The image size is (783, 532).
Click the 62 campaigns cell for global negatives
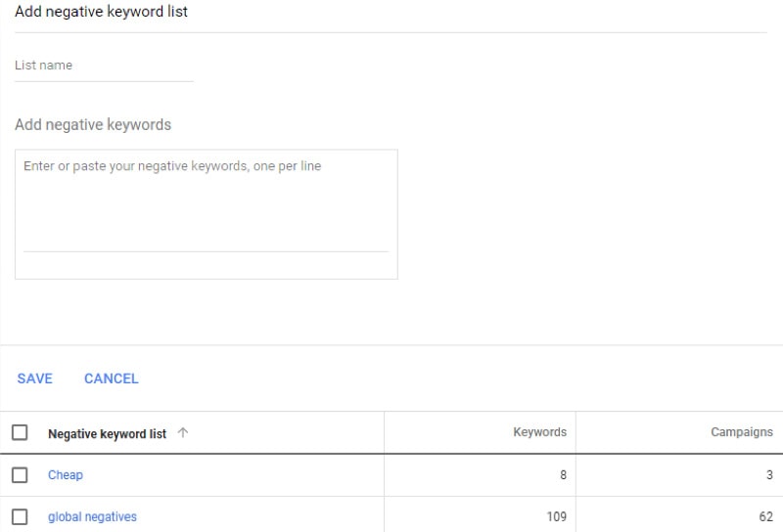point(765,516)
